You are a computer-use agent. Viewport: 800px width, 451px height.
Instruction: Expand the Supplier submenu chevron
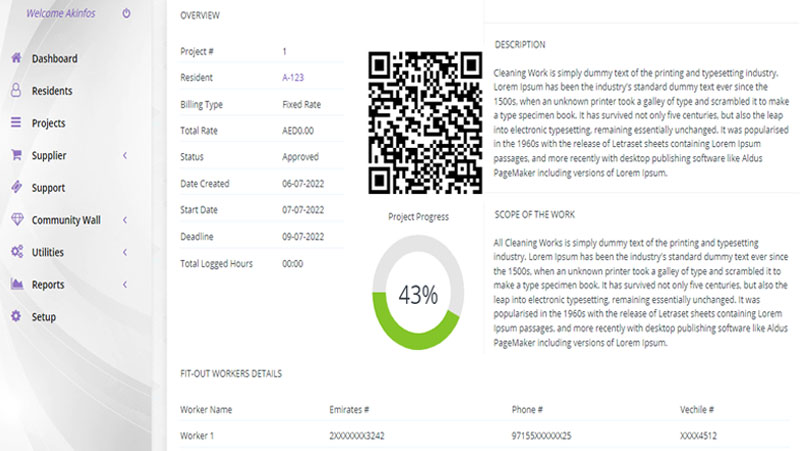pos(125,155)
